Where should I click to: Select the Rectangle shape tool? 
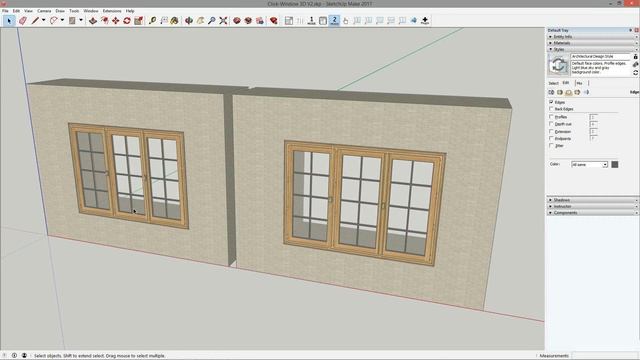(x=72, y=20)
